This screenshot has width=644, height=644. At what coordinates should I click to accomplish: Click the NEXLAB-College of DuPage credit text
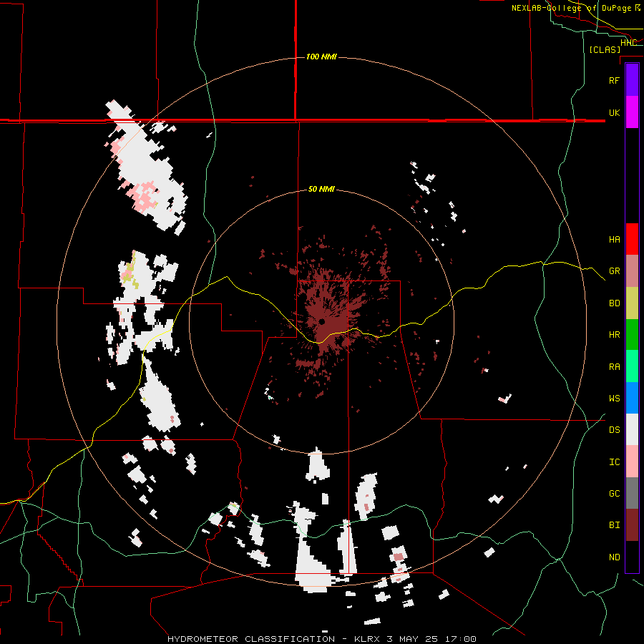[x=572, y=8]
